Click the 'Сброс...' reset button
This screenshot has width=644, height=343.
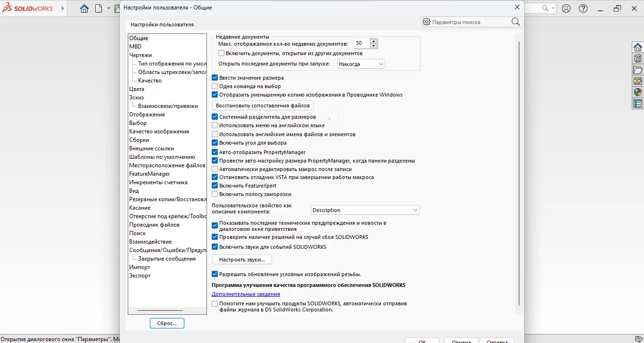[167, 323]
